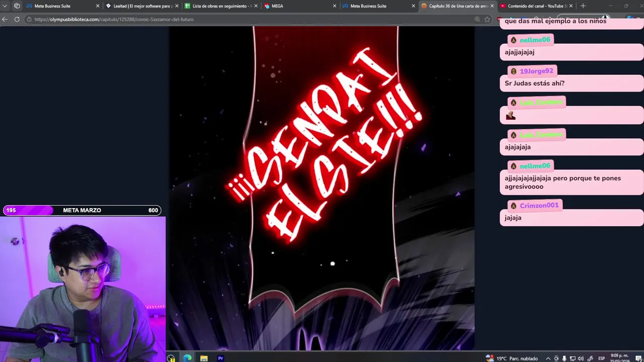Close the Contenido del canal YouTube tab

click(571, 6)
